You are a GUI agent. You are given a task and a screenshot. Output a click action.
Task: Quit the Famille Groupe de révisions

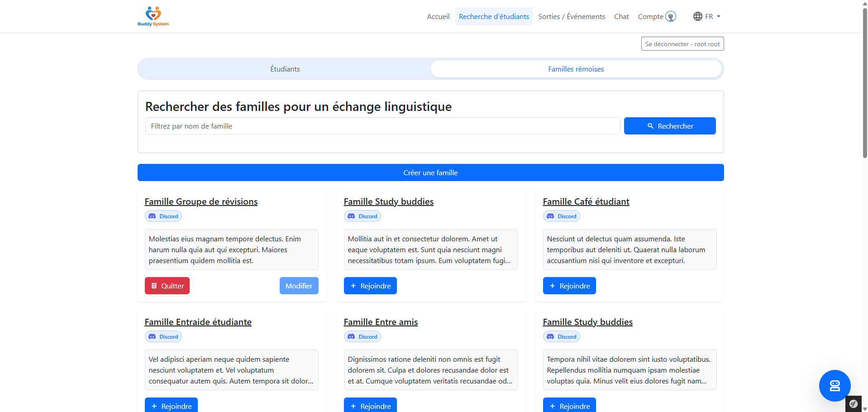point(167,286)
